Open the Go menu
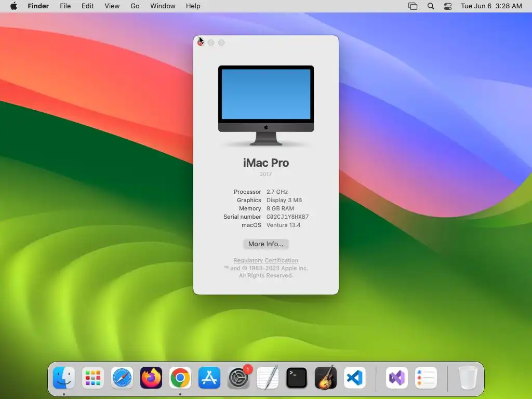 click(135, 6)
